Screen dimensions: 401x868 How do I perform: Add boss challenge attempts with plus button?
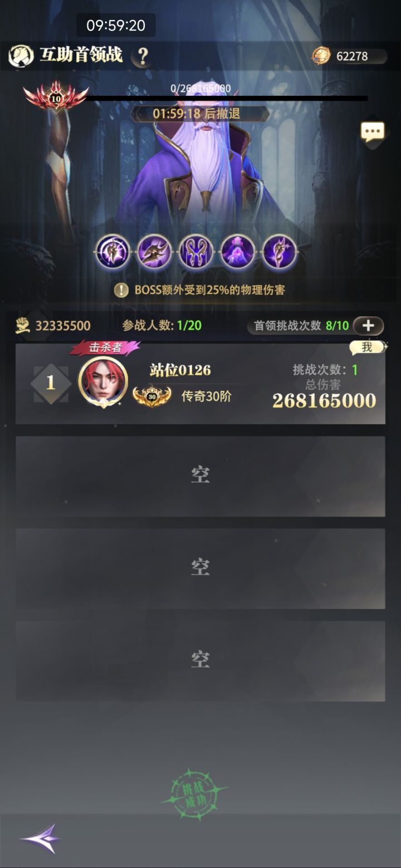pyautogui.click(x=368, y=325)
